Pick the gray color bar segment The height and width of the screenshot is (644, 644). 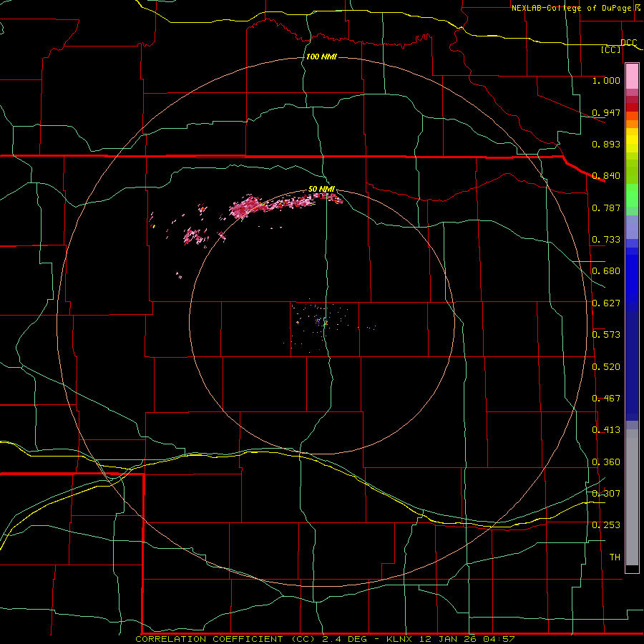pyautogui.click(x=632, y=497)
